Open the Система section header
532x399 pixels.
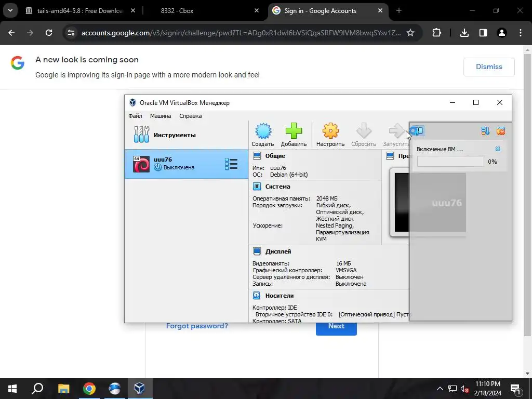pyautogui.click(x=277, y=187)
